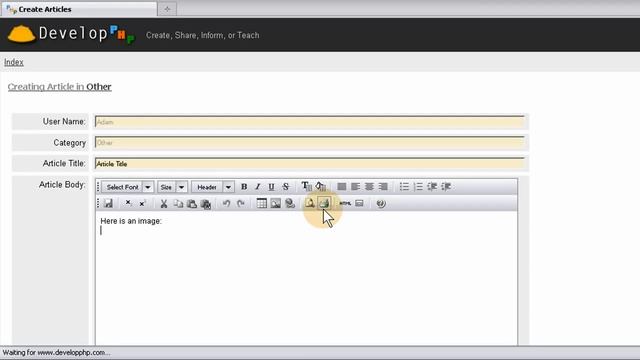Open the Select Font dropdown
This screenshot has height=360, width=640.
pos(127,187)
